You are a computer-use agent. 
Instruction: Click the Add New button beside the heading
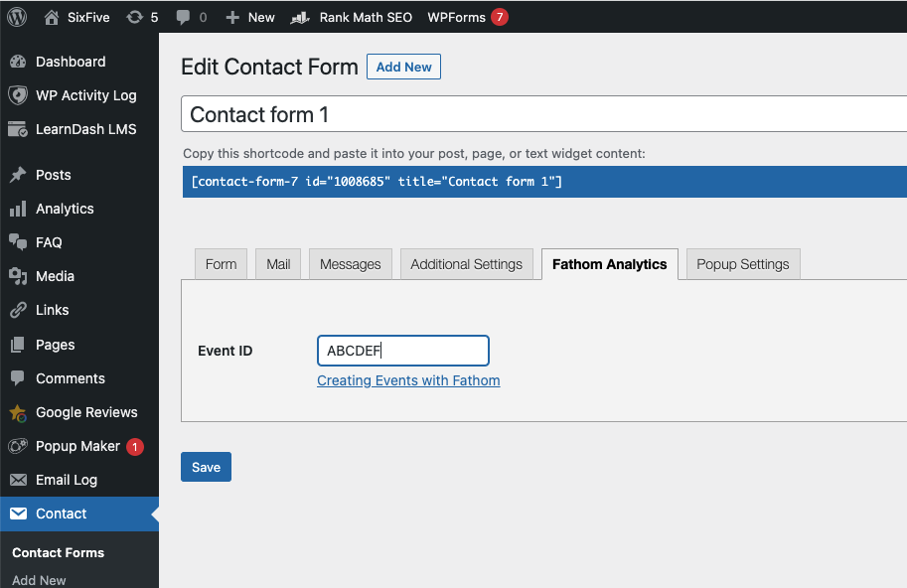coord(403,67)
